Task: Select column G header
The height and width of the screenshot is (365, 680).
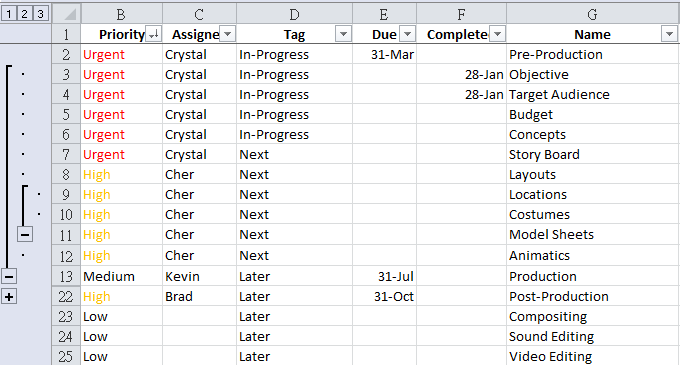Action: (x=592, y=14)
